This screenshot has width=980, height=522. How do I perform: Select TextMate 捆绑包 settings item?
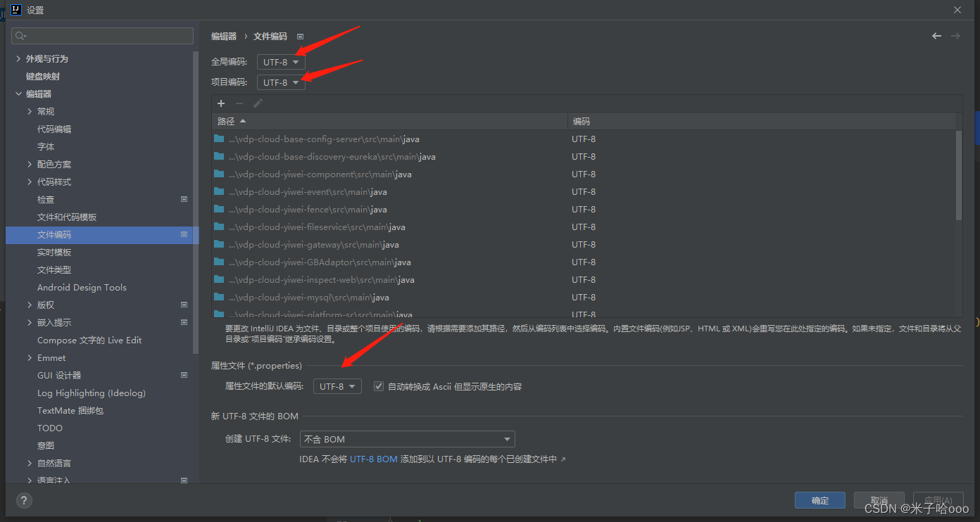click(70, 410)
